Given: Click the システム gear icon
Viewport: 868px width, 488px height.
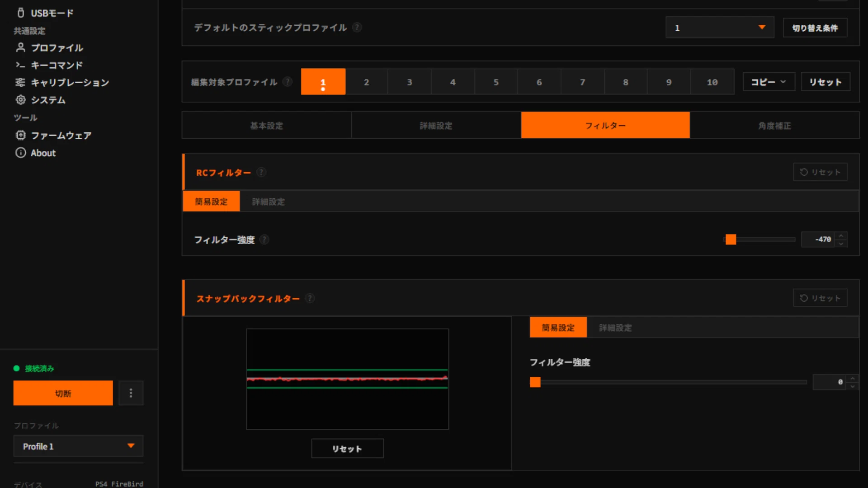Looking at the screenshot, I should [20, 100].
